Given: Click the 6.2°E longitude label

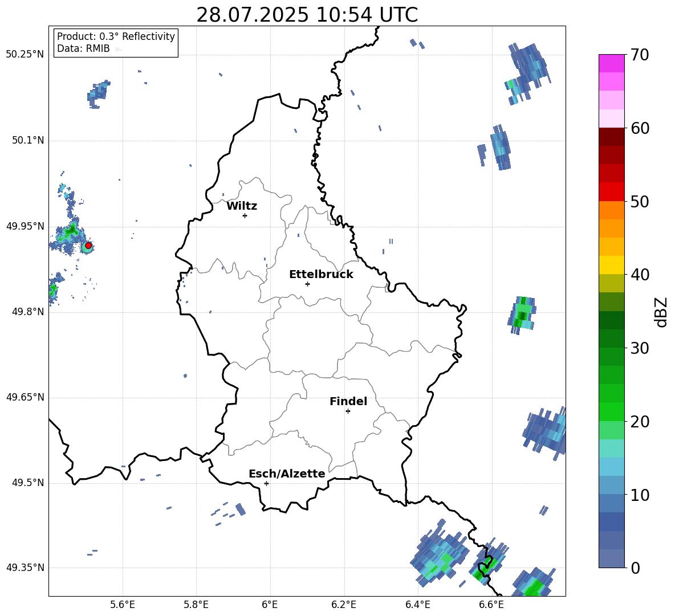Looking at the screenshot, I should pyautogui.click(x=344, y=605).
